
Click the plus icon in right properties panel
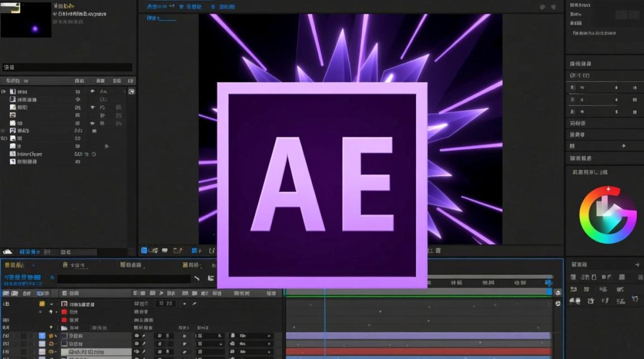click(623, 146)
